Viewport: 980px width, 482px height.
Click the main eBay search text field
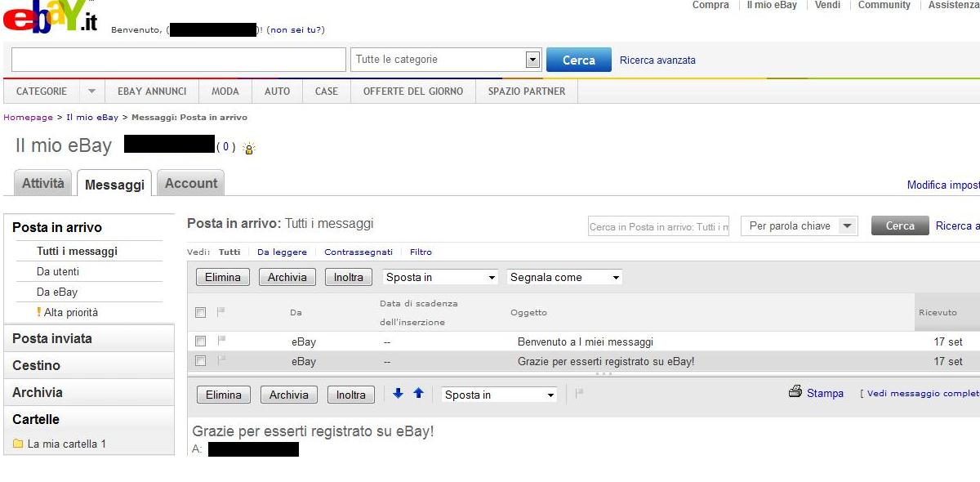179,60
